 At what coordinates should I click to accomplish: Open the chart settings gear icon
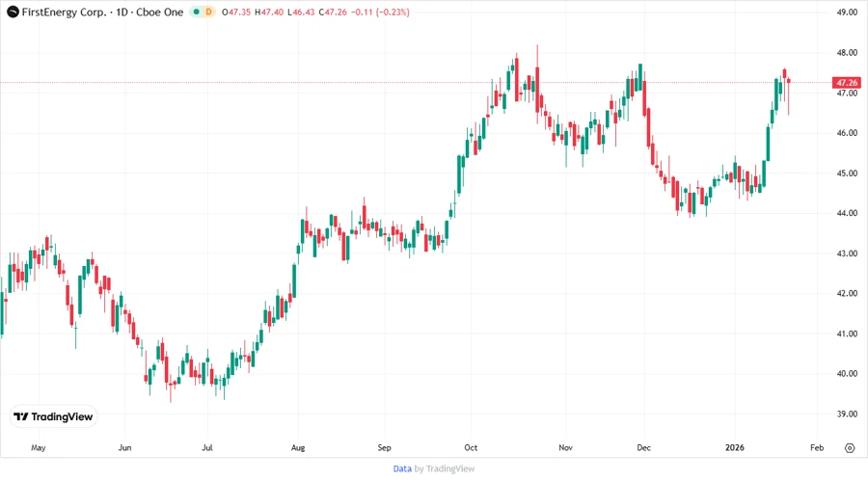click(x=850, y=448)
